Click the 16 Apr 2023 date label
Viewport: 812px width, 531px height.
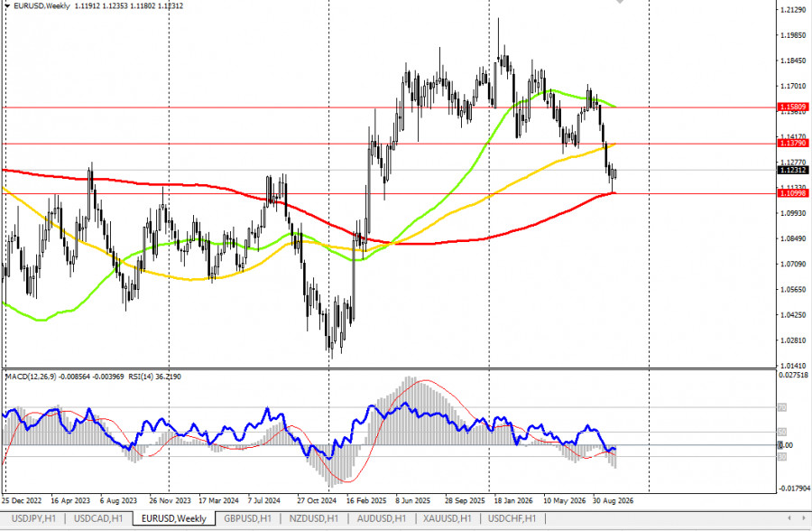point(70,500)
